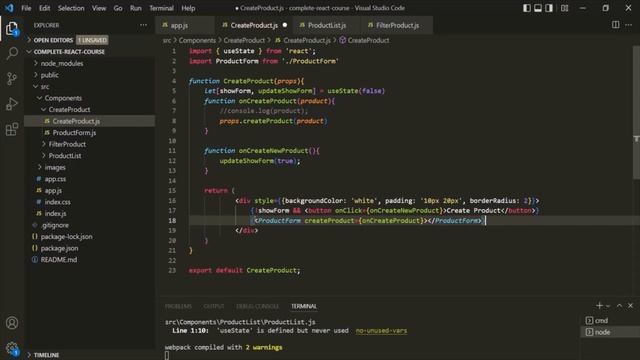Maximize the panel with up chevron
Image resolution: width=640 pixels, height=360 pixels.
[619, 305]
